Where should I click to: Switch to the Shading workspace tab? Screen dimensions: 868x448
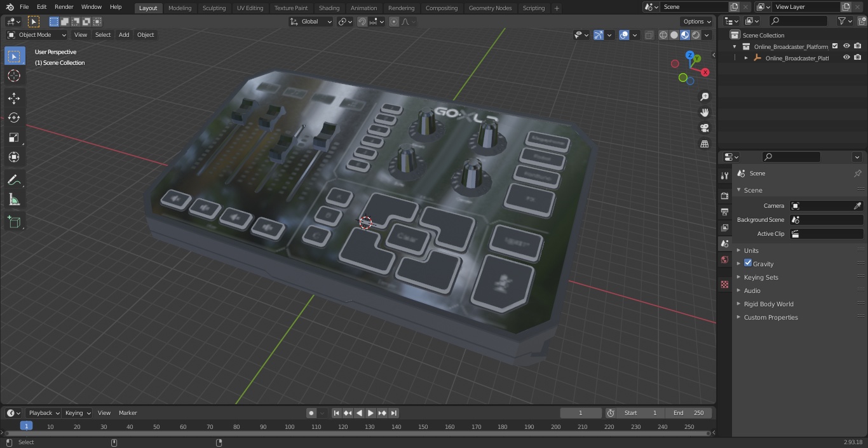tap(329, 8)
